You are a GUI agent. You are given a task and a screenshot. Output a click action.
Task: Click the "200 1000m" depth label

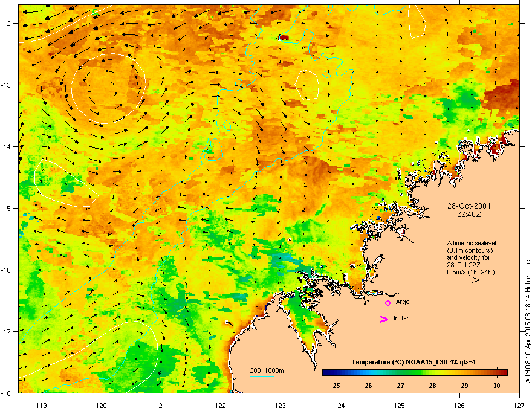pyautogui.click(x=267, y=371)
